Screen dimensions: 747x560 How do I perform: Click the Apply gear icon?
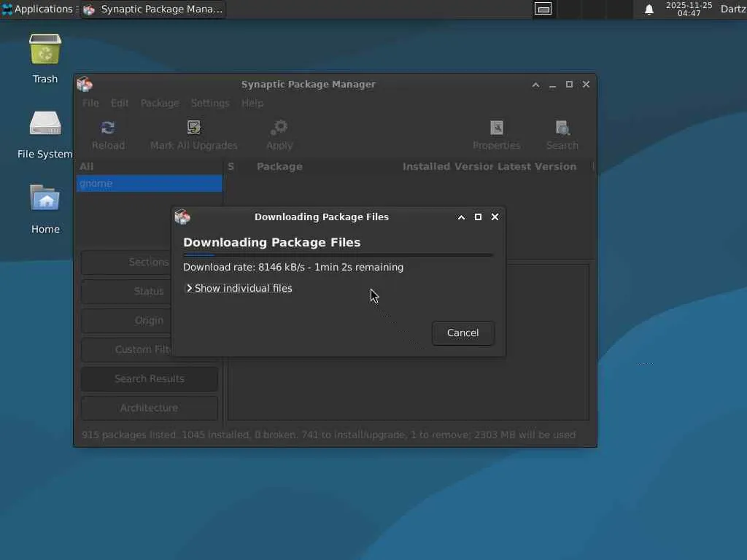click(279, 127)
